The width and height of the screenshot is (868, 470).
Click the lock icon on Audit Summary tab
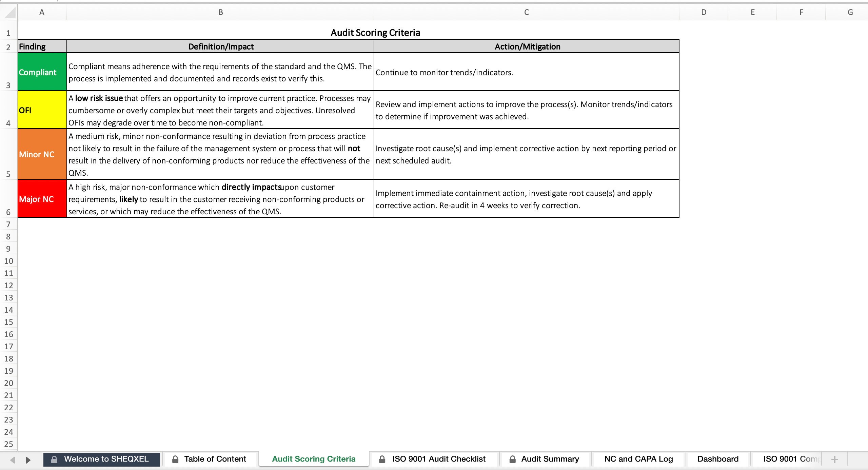coord(512,459)
